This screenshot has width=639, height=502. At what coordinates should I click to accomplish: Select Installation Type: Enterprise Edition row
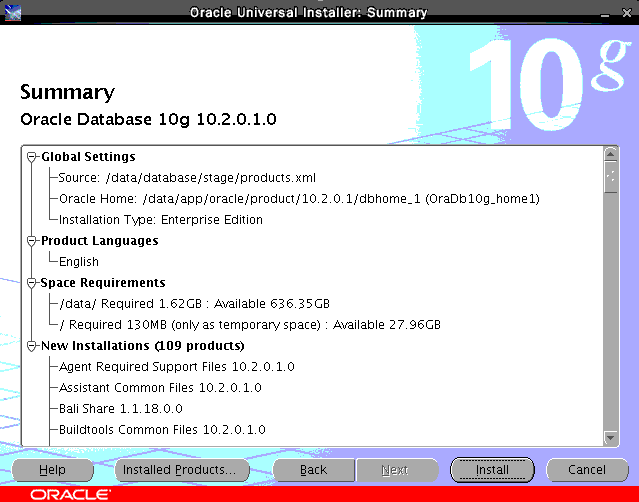coord(161,220)
